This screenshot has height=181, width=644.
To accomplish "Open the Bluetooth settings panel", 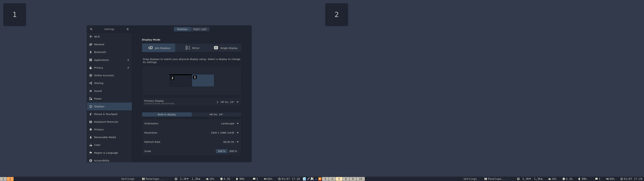I will point(100,52).
